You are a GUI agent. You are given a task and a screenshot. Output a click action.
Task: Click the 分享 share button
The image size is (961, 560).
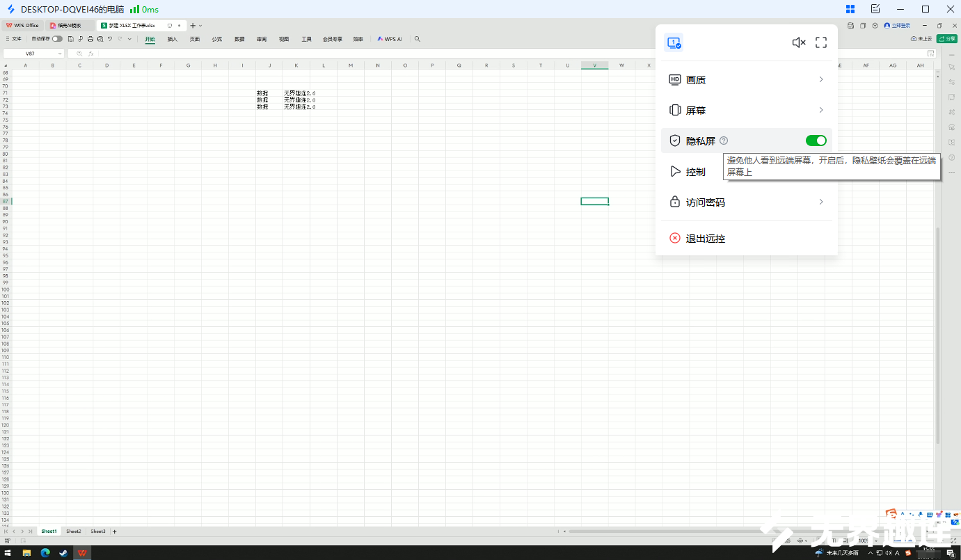pyautogui.click(x=947, y=39)
